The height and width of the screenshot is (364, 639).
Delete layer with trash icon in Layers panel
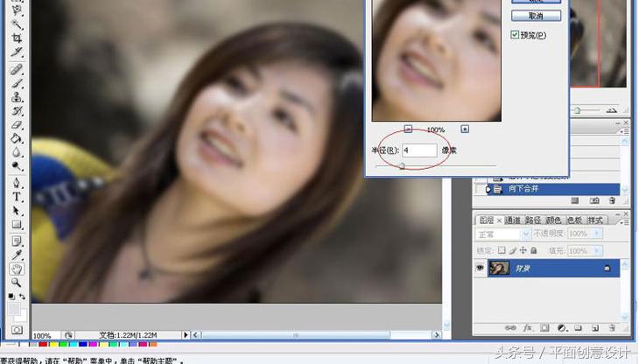(x=612, y=328)
